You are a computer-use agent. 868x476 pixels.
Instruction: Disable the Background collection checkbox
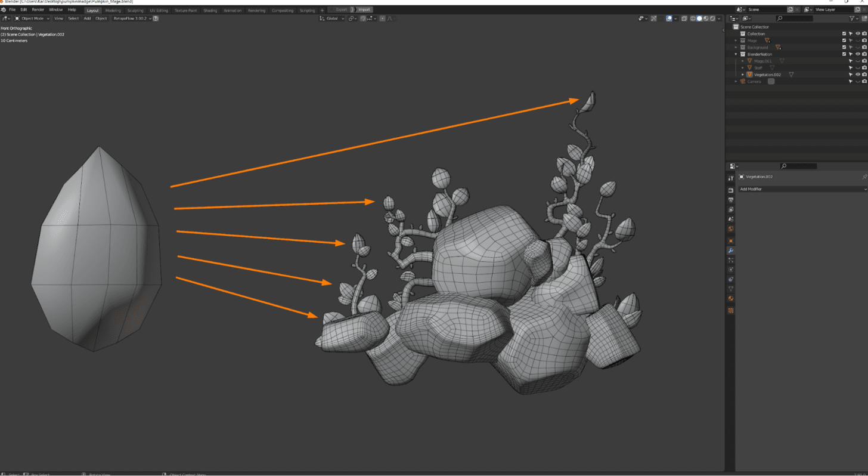[844, 47]
